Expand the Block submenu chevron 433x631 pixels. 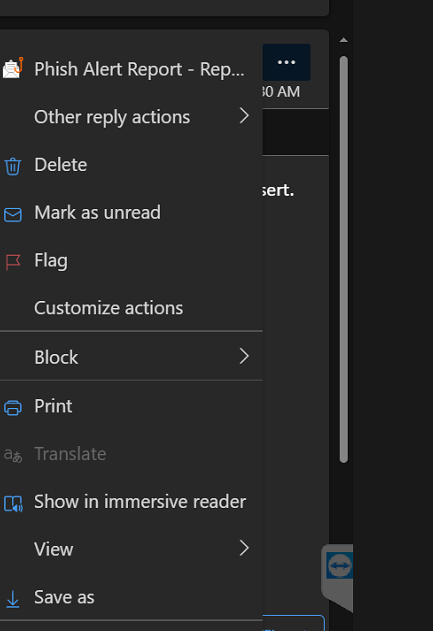[x=244, y=356]
